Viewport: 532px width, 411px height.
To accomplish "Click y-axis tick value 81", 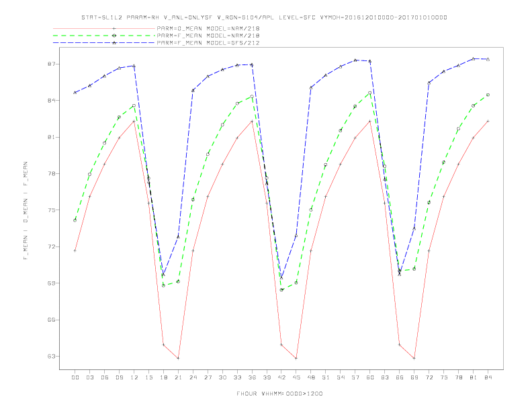I will [x=51, y=138].
